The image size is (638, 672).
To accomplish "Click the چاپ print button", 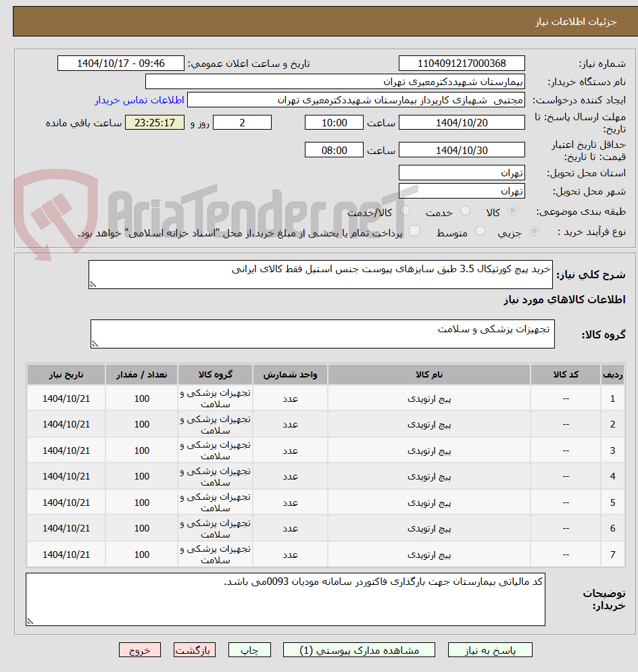I will [249, 650].
